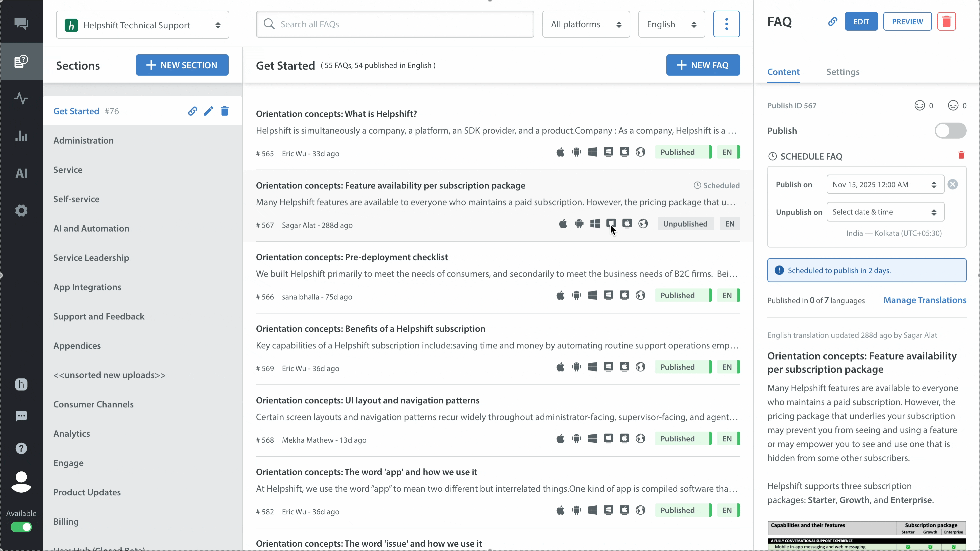Open Analytics bar chart sidebar icon
The height and width of the screenshot is (551, 980).
point(21,136)
